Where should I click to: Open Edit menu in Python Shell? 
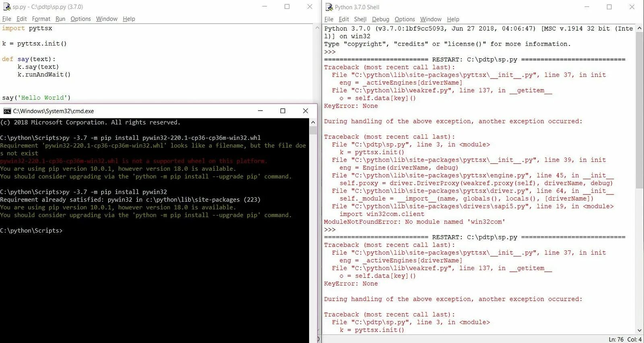pos(344,19)
